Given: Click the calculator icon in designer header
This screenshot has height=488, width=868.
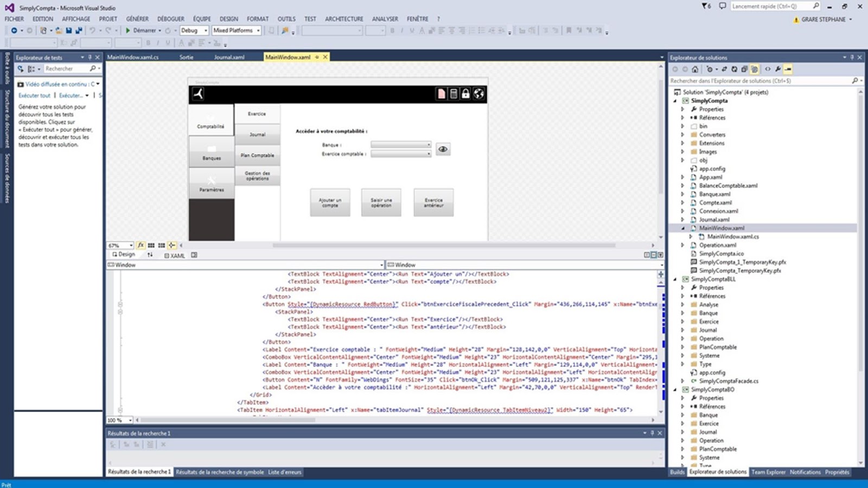Looking at the screenshot, I should coord(454,94).
